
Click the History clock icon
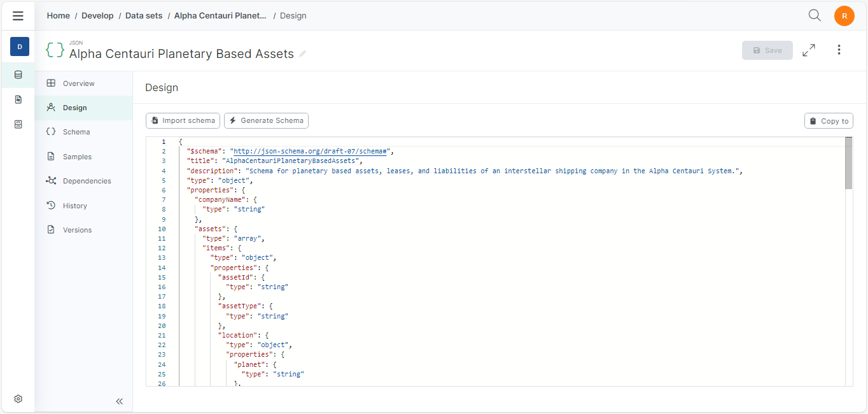pyautogui.click(x=51, y=205)
